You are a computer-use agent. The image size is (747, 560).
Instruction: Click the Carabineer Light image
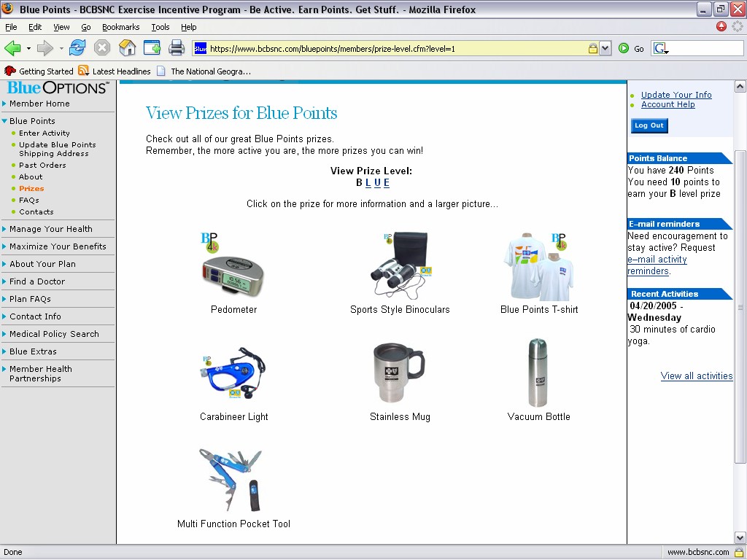pyautogui.click(x=233, y=373)
